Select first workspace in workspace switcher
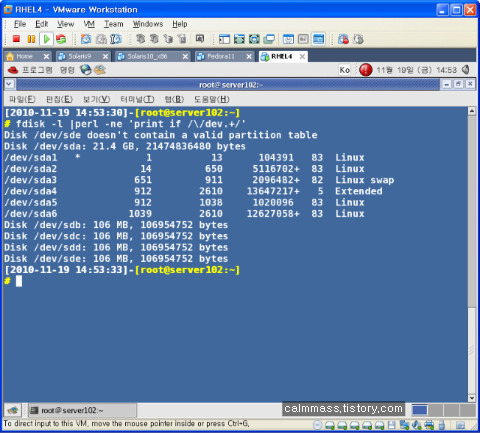The image size is (480, 433). click(x=420, y=410)
